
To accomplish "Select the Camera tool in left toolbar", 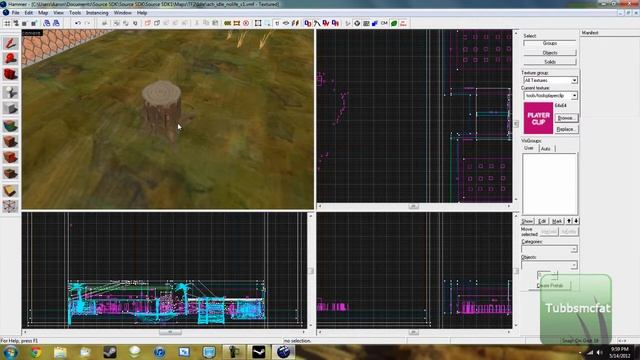I will [10, 74].
